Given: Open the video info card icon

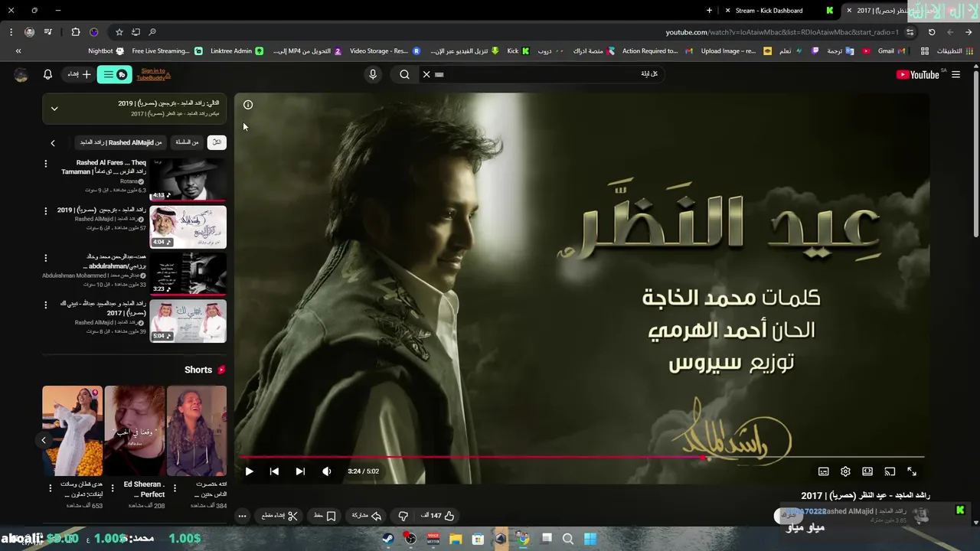Looking at the screenshot, I should pos(248,105).
